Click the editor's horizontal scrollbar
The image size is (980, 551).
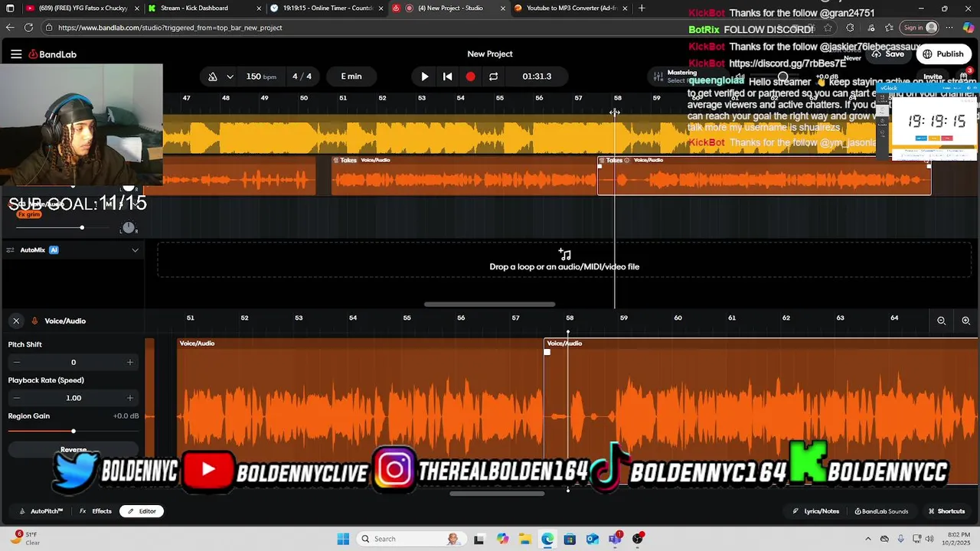(497, 494)
